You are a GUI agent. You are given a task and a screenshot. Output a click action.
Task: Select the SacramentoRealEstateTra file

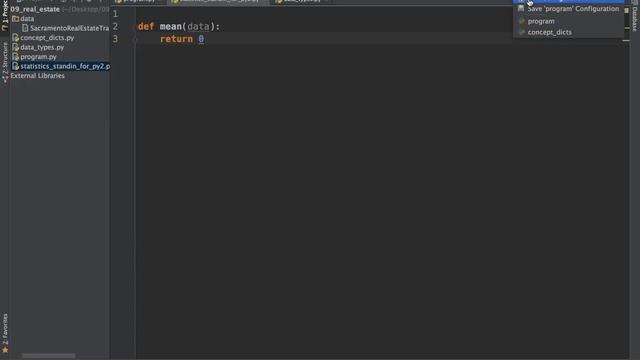coord(69,28)
